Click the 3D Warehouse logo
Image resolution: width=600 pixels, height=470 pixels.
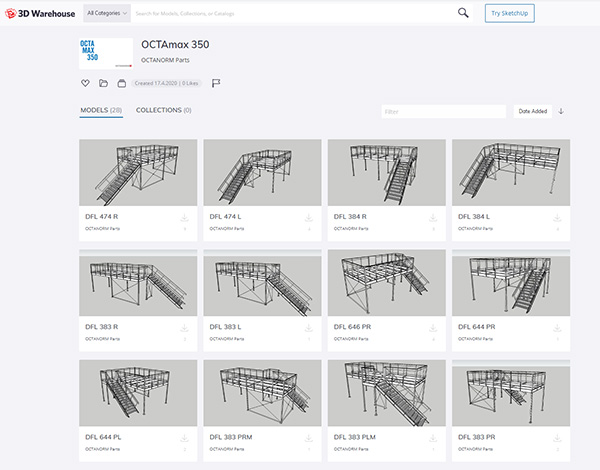[40, 13]
